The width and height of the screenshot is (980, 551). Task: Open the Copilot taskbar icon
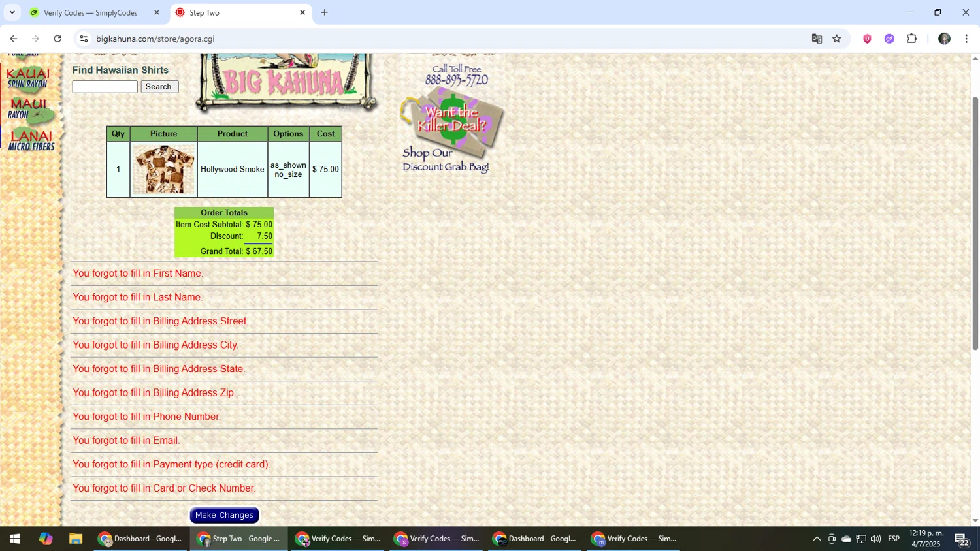45,539
